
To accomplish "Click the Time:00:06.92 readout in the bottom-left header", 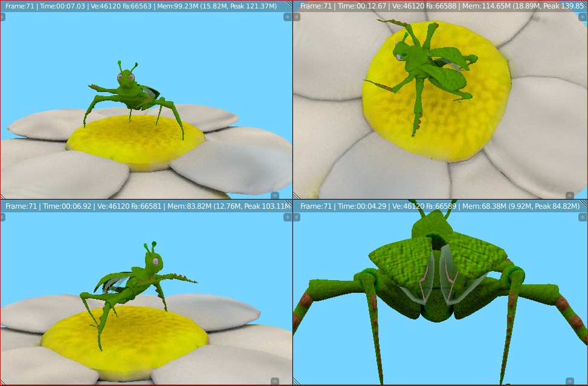I will click(x=66, y=206).
